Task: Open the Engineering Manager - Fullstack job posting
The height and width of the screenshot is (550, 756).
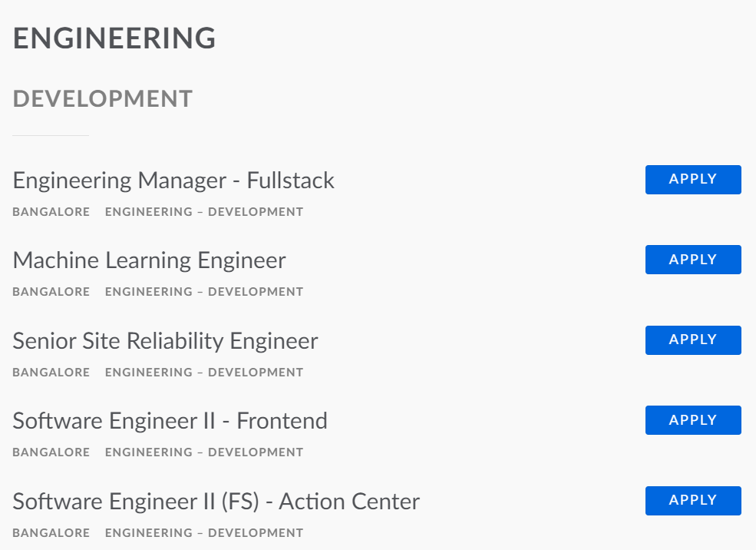Action: coord(173,181)
